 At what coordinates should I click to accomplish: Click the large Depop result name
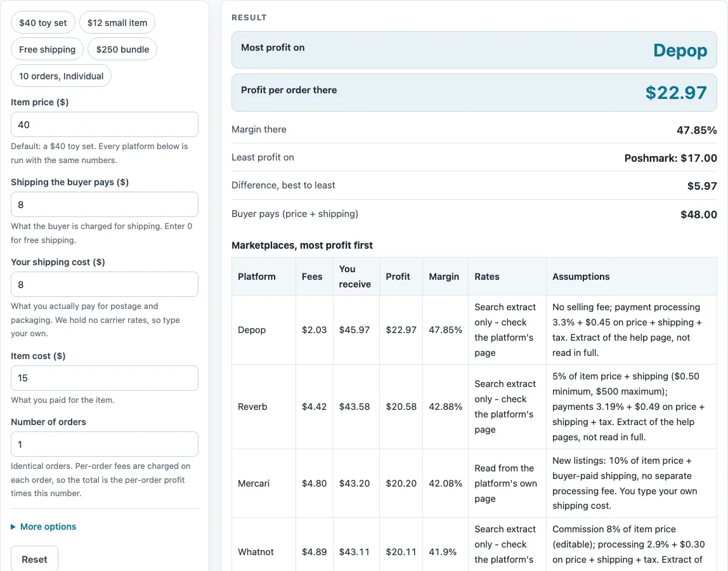pos(680,50)
